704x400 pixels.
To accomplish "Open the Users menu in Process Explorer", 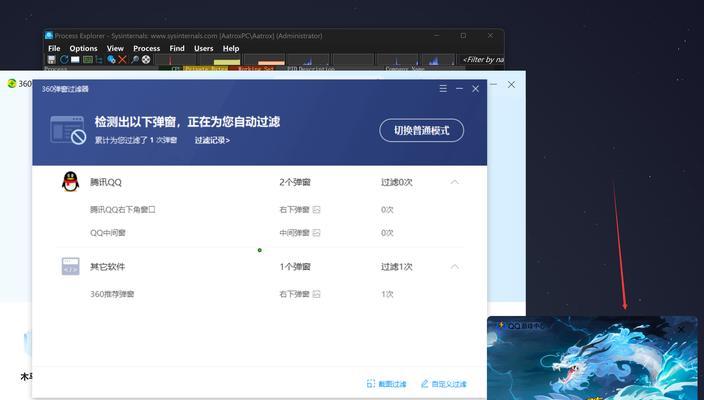I will click(x=203, y=48).
